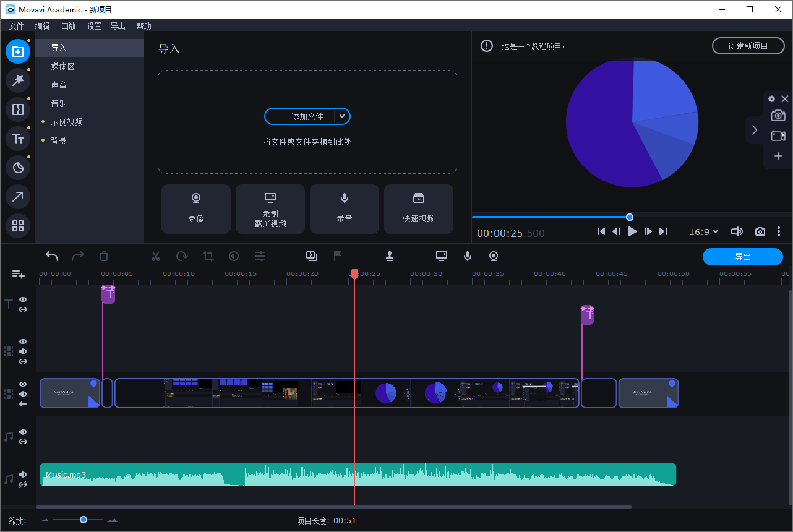Expand the 添加文件 dropdown arrow
This screenshot has width=793, height=532.
pyautogui.click(x=342, y=116)
